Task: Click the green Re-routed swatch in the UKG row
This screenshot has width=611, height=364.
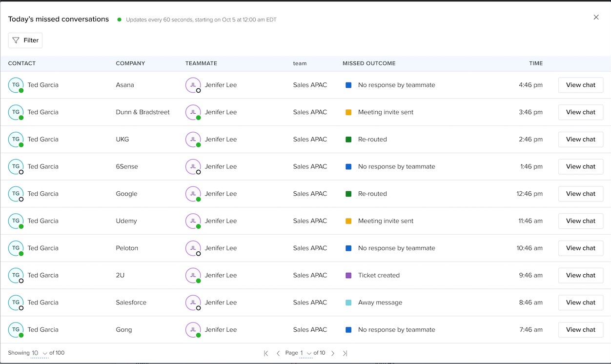Action: [x=348, y=140]
